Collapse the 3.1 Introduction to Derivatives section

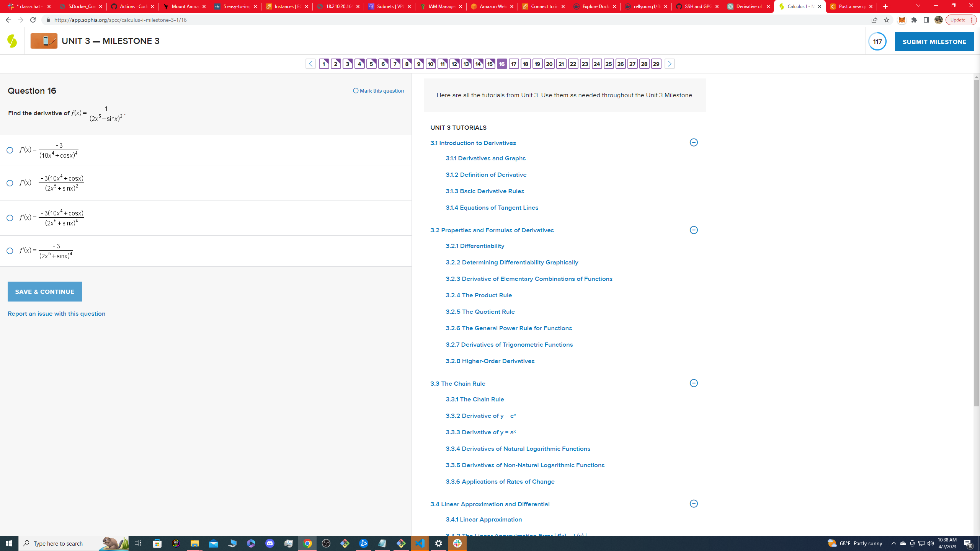[x=693, y=143]
